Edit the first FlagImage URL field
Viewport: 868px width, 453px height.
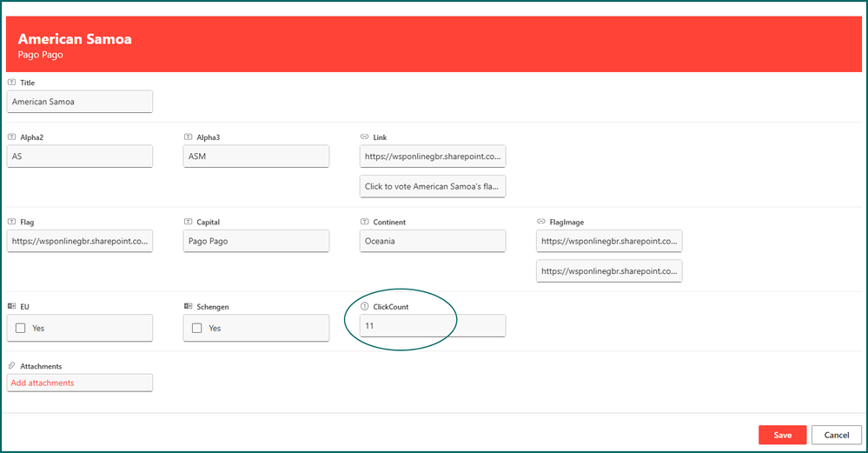[x=609, y=241]
